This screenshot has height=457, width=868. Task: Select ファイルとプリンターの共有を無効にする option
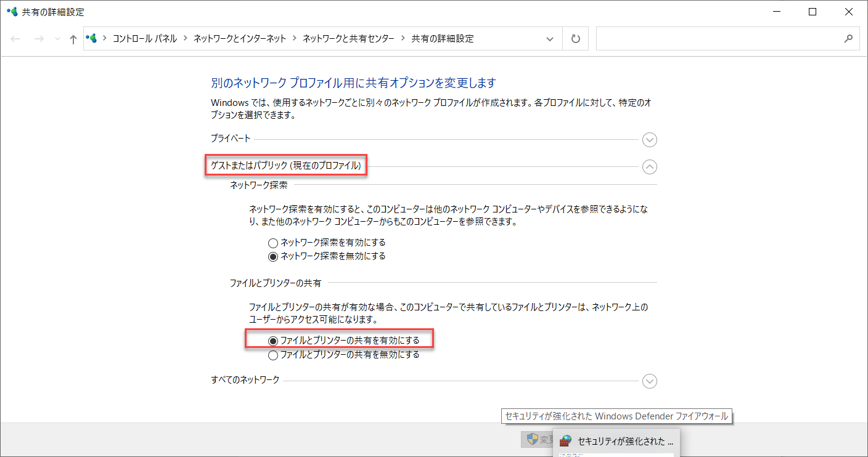point(344,355)
